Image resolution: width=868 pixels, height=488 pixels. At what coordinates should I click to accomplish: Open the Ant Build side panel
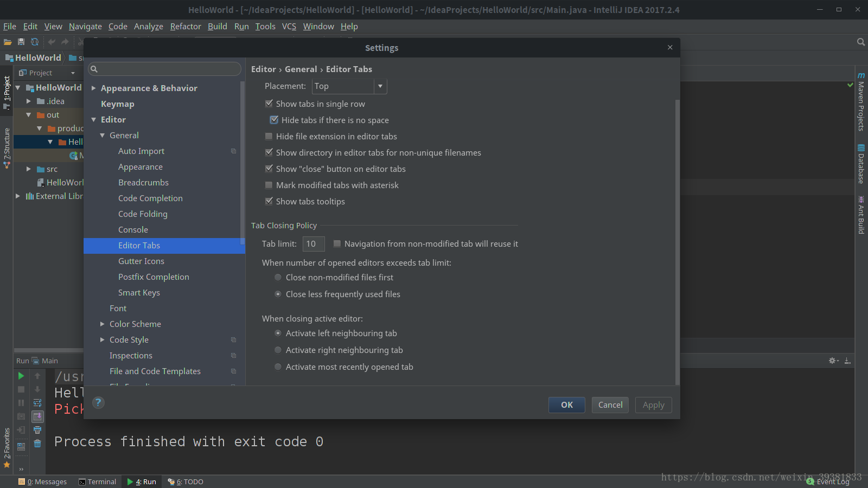point(861,215)
